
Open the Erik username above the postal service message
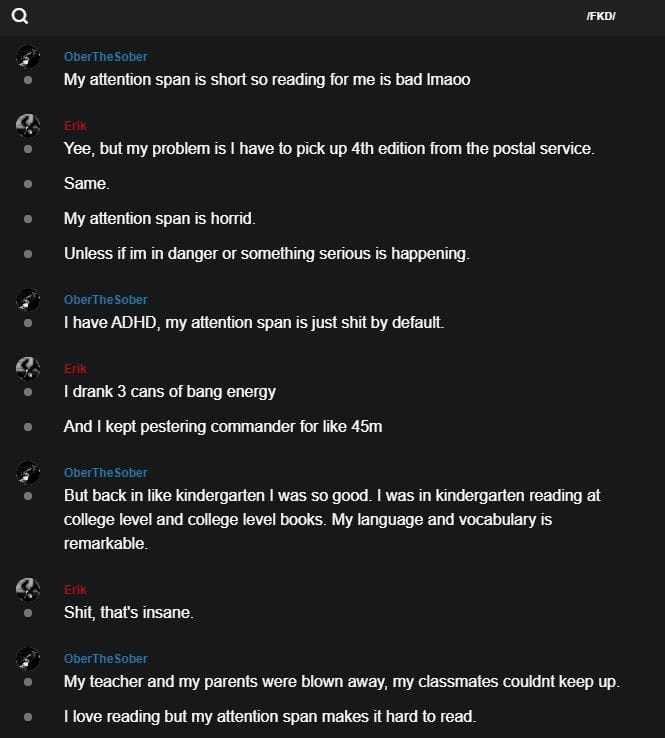(x=75, y=126)
